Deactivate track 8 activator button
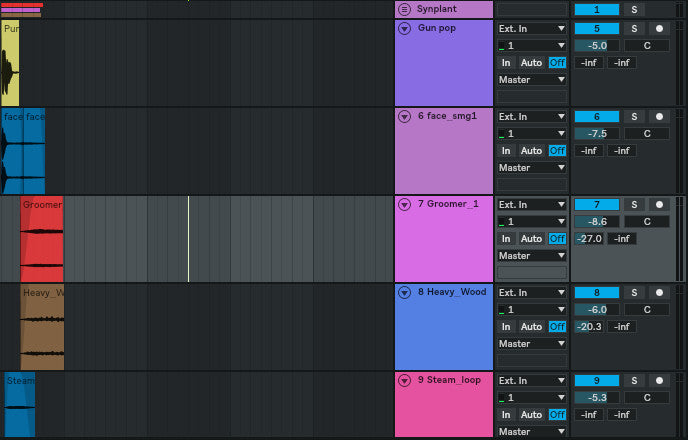 coord(597,293)
